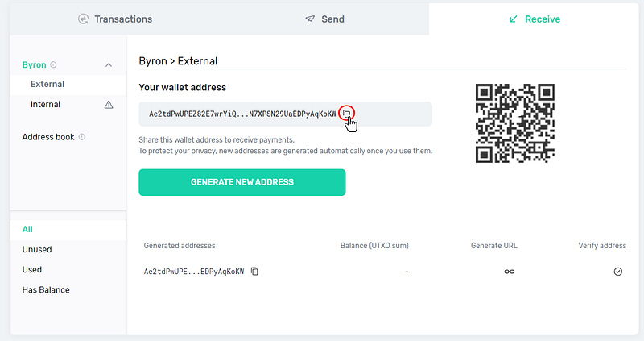Select External under Byron
Viewport: 644px width, 341px height.
coord(47,84)
